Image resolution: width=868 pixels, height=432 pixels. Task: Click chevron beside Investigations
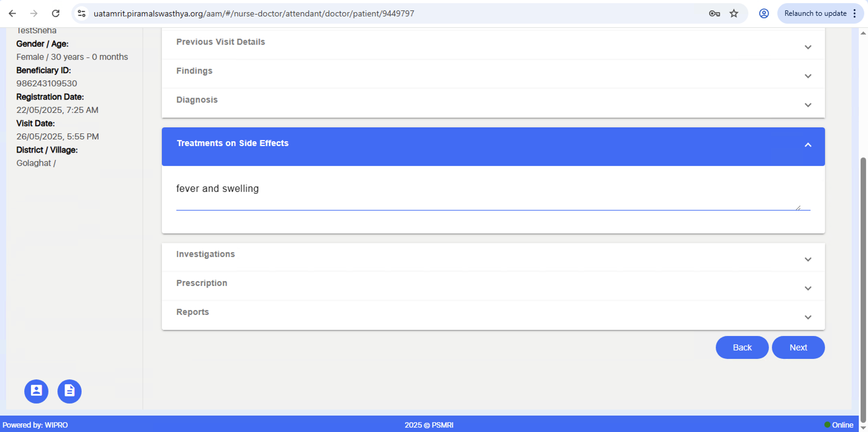[x=808, y=259]
